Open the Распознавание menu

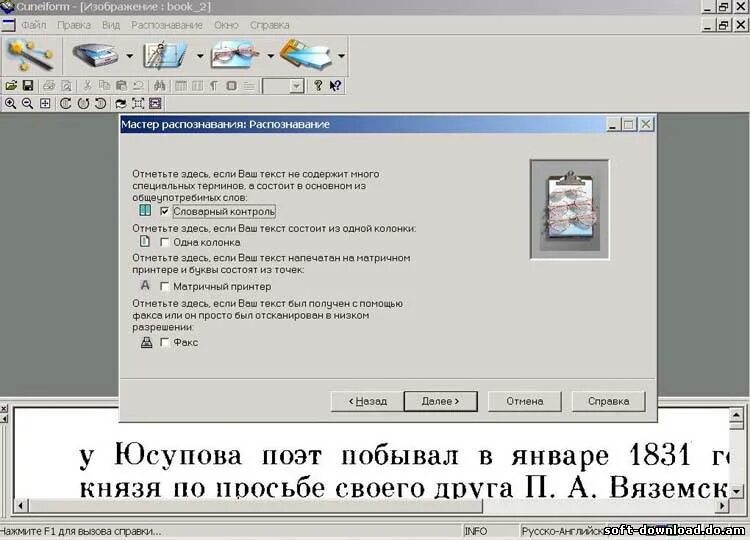click(167, 25)
